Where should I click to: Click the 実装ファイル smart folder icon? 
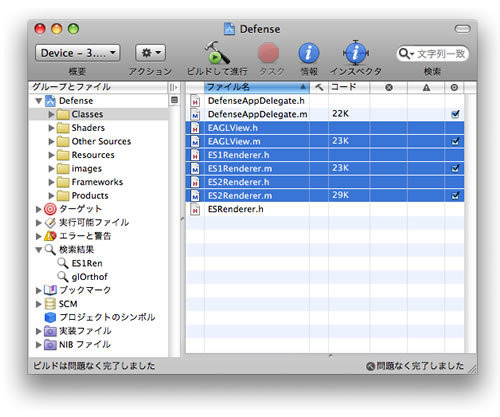coord(50,331)
